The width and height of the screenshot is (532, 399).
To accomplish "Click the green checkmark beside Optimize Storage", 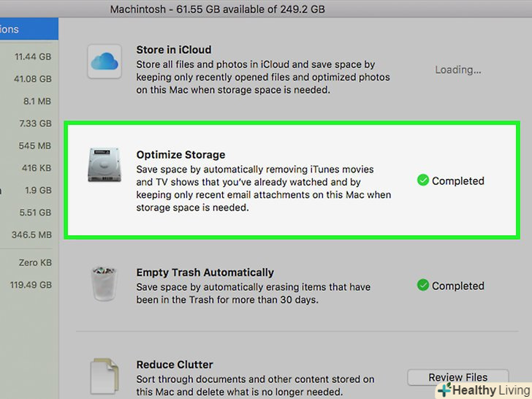I will point(422,180).
